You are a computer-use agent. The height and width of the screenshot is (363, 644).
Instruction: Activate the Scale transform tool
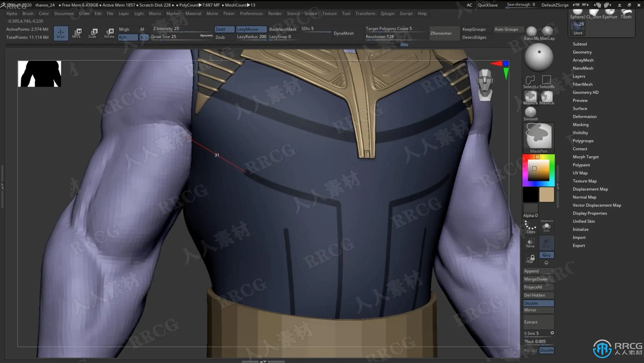(x=92, y=33)
